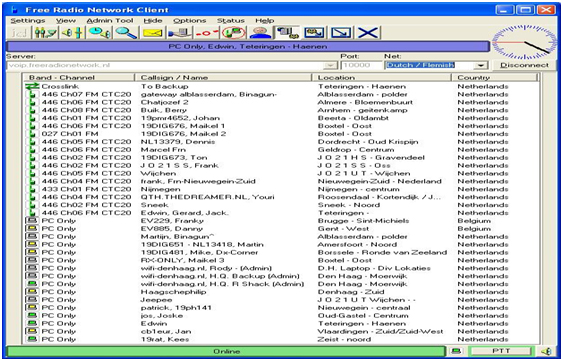The height and width of the screenshot is (361, 563).
Task: Click the green PC icon in status bar
Action: point(456,351)
